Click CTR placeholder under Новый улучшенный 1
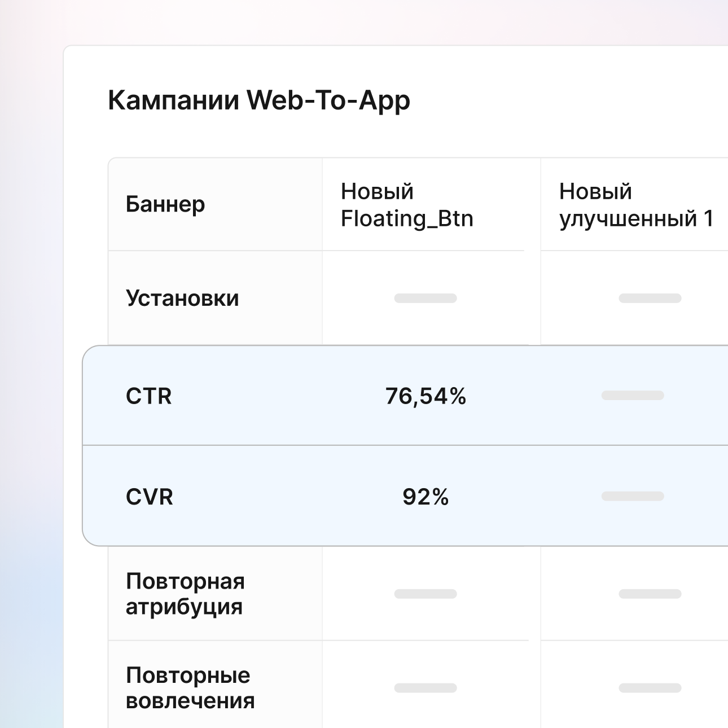The width and height of the screenshot is (728, 728). click(x=632, y=395)
